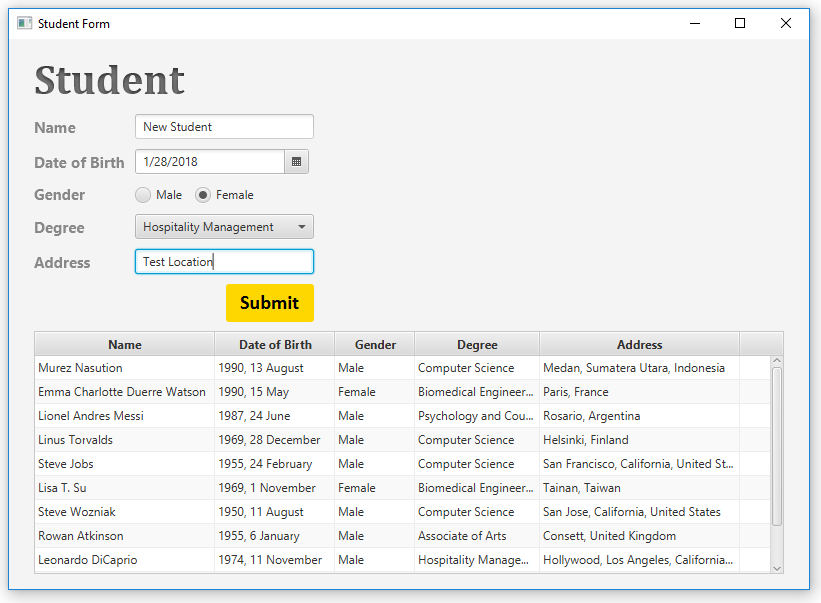Click the '1974, 11 November' cell
Screen dimensions: 821x603
pos(274,560)
